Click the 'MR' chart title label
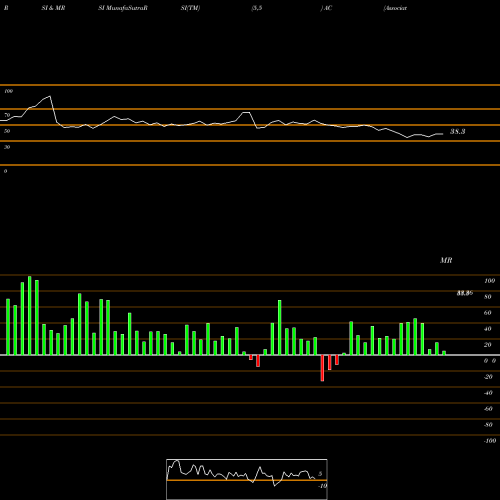The width and height of the screenshot is (500, 500). tap(446, 260)
